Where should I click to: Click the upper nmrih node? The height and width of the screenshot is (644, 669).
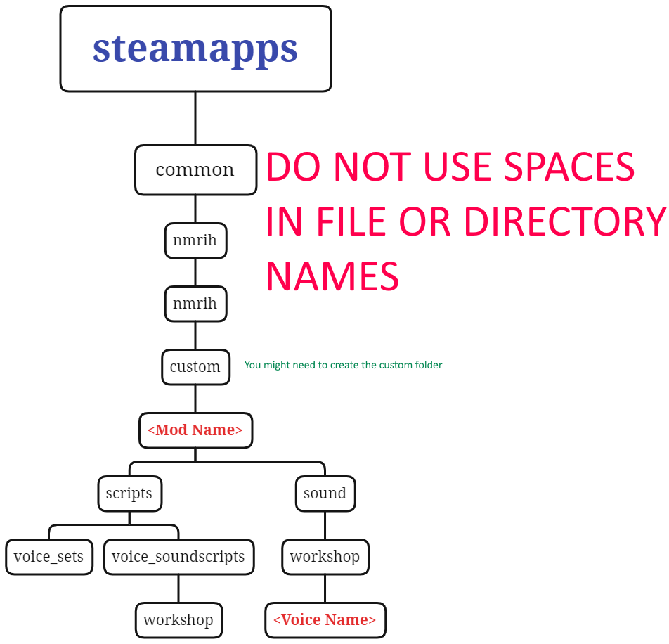196,240
